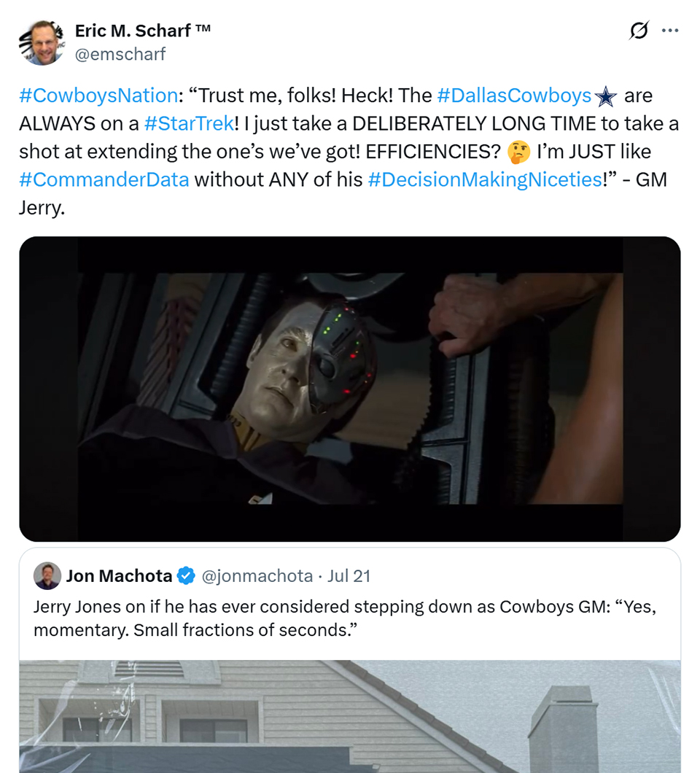The height and width of the screenshot is (773, 700).
Task: Open the Star Trek Data image
Action: click(350, 388)
